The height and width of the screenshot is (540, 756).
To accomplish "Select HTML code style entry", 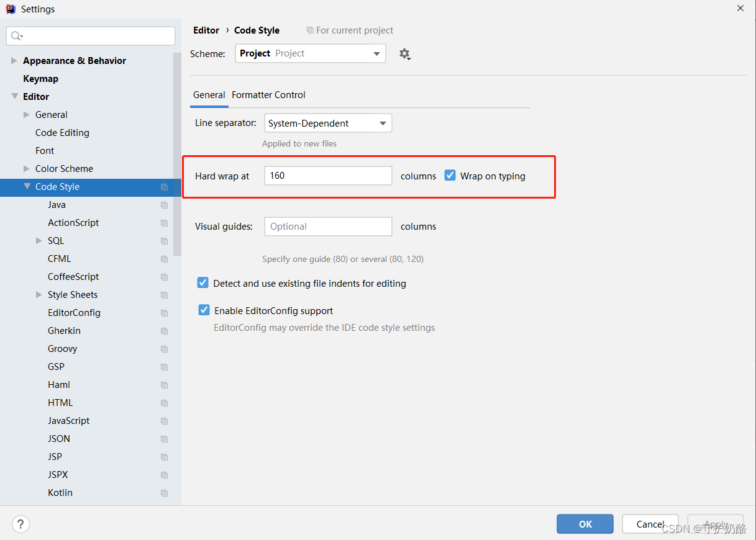I will [60, 403].
